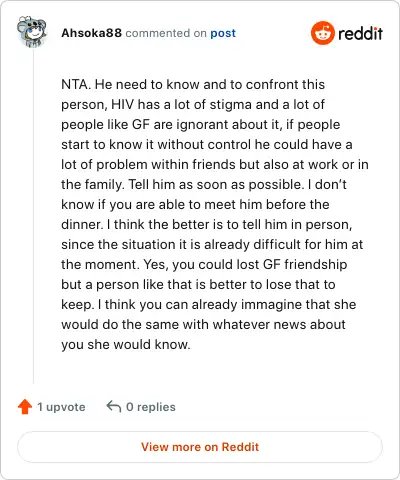Click the "1 upvote" count label
This screenshot has height=480, width=400.
(61, 407)
